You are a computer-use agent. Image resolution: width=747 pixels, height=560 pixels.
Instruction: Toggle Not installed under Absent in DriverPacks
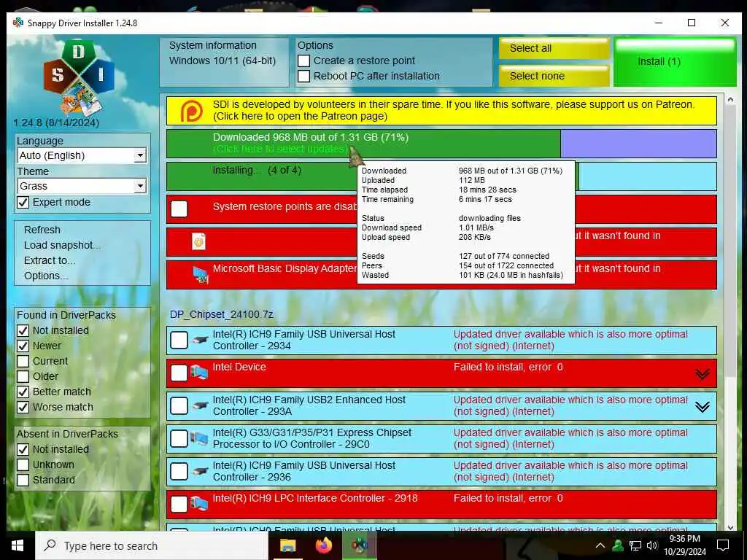(x=23, y=449)
